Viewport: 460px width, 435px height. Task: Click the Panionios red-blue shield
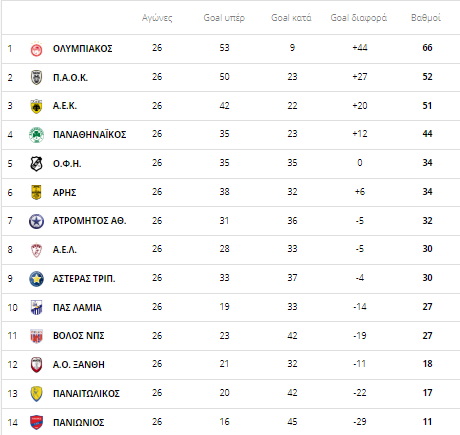(x=36, y=422)
